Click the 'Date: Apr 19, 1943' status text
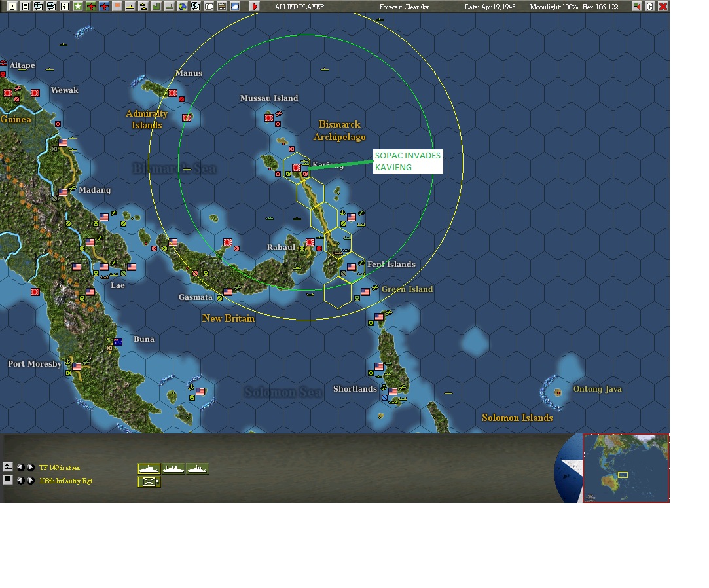 pyautogui.click(x=490, y=7)
